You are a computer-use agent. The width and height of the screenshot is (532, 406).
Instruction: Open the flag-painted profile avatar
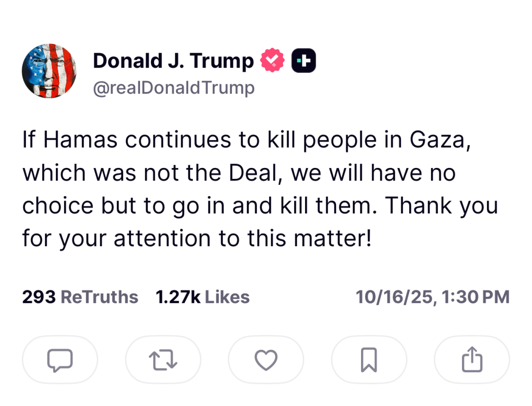coord(49,71)
